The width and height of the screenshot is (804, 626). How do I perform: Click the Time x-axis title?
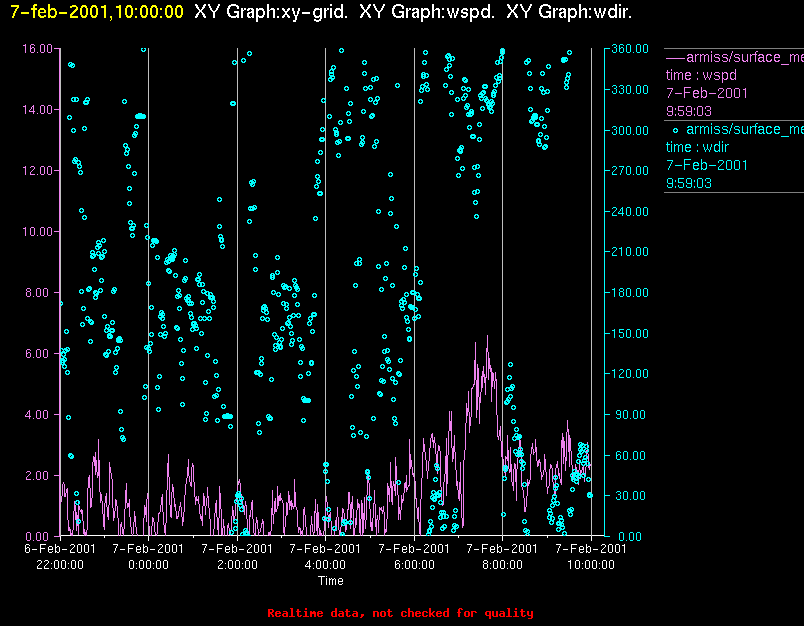[331, 581]
